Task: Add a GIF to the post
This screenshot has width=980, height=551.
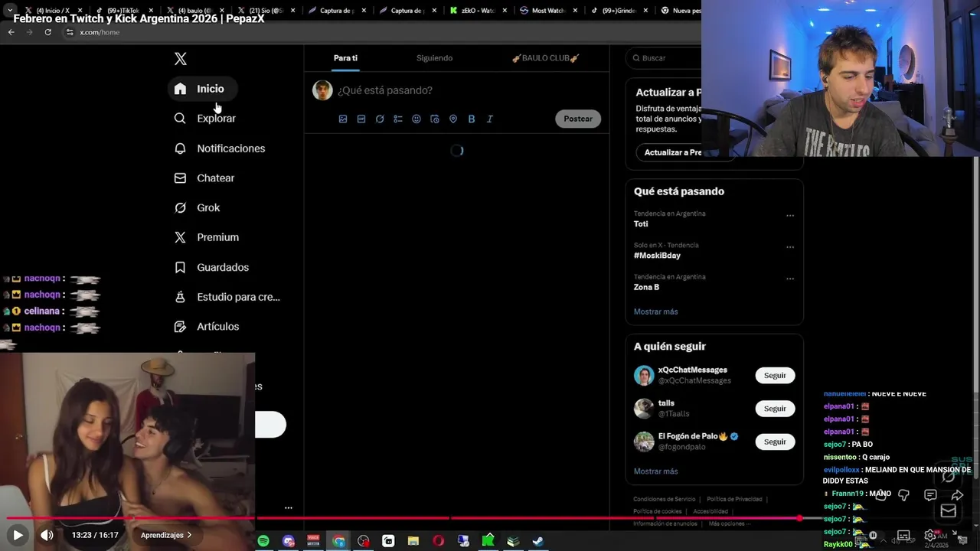Action: point(361,119)
